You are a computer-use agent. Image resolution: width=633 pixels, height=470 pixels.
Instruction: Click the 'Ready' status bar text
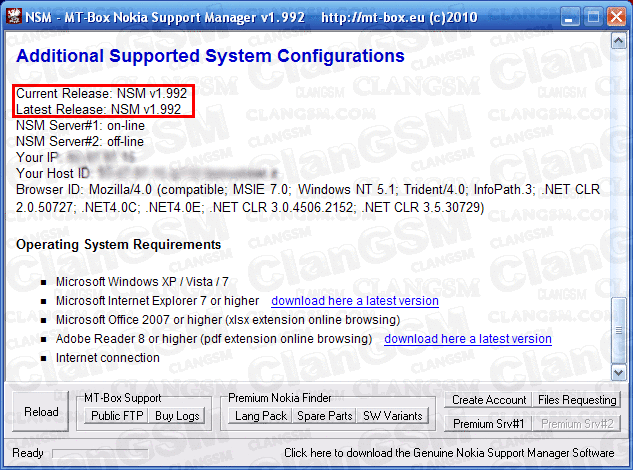(28, 453)
